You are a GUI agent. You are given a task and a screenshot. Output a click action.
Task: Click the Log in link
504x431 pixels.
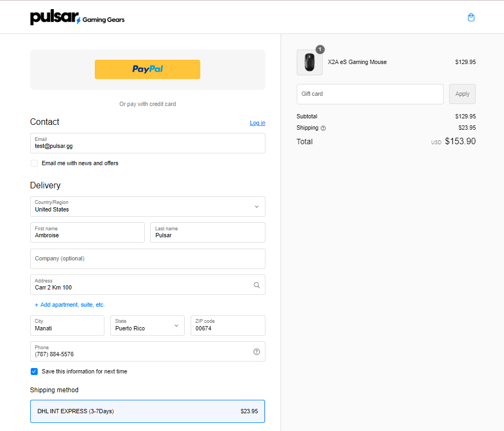coord(257,123)
